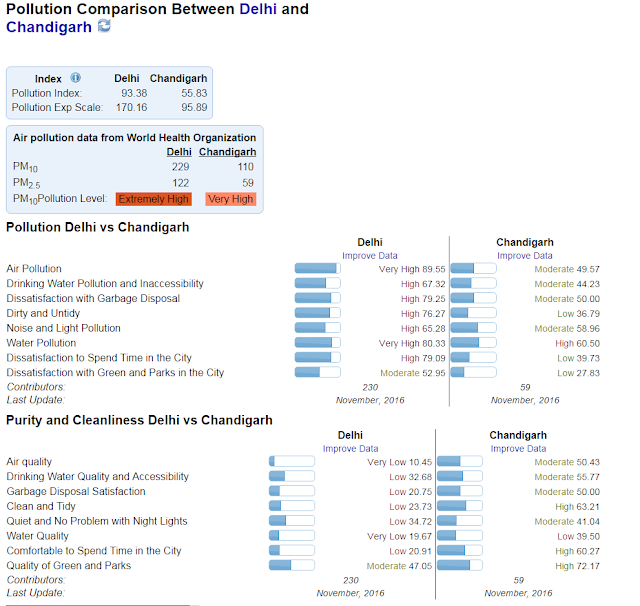Click Moderate 52.95 Delhi value

(413, 373)
